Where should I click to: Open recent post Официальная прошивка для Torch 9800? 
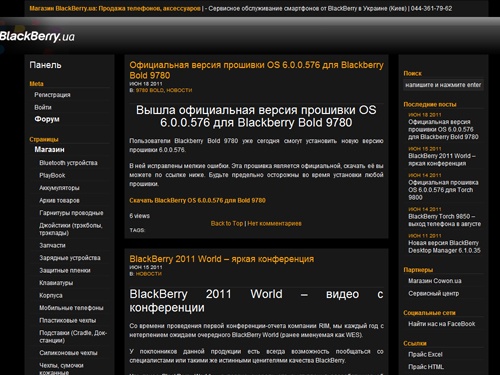click(x=443, y=190)
